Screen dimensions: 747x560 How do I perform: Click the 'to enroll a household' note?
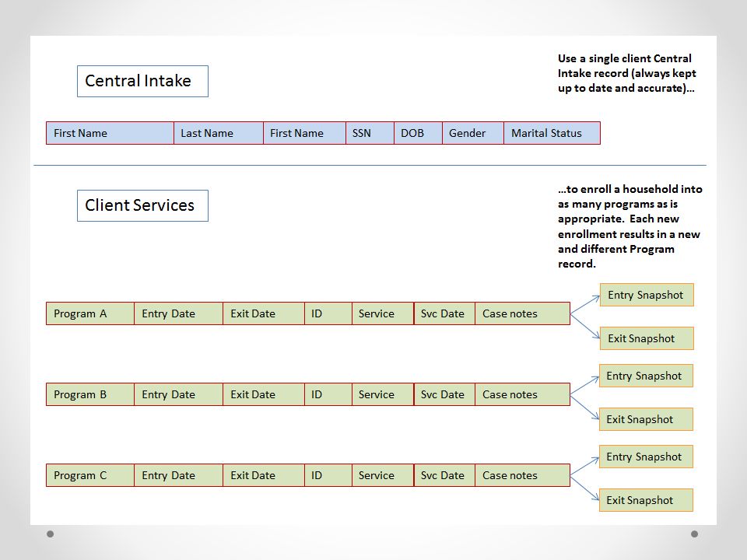pos(630,226)
